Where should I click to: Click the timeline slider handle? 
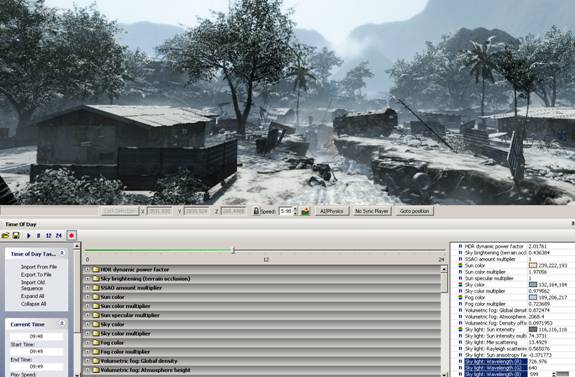pyautogui.click(x=233, y=250)
